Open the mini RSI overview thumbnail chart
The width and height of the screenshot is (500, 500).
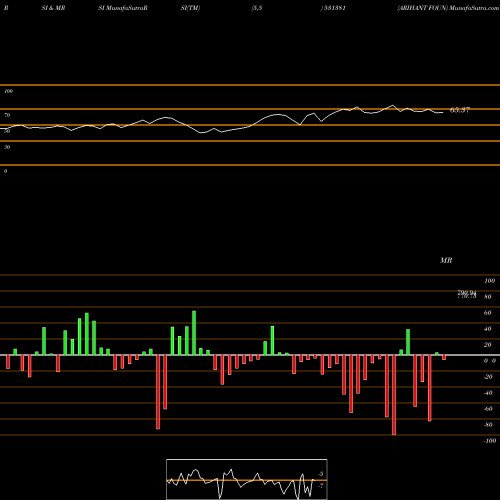247,479
